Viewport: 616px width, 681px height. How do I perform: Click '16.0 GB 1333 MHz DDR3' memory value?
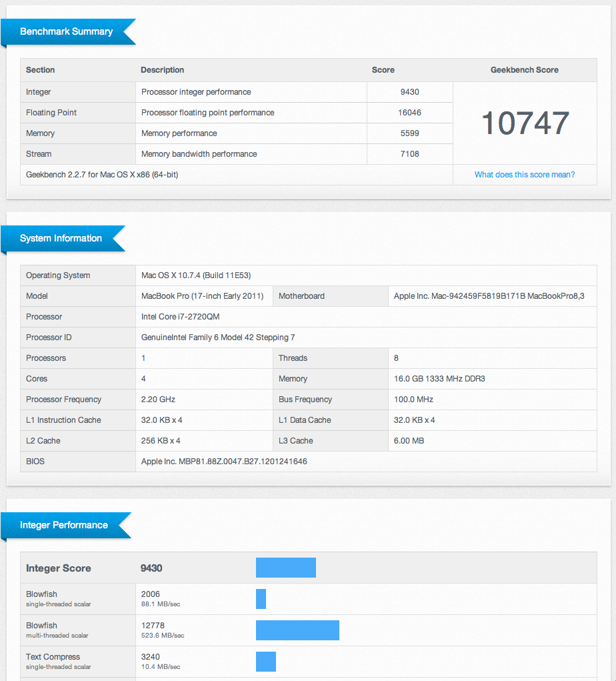[x=439, y=379]
